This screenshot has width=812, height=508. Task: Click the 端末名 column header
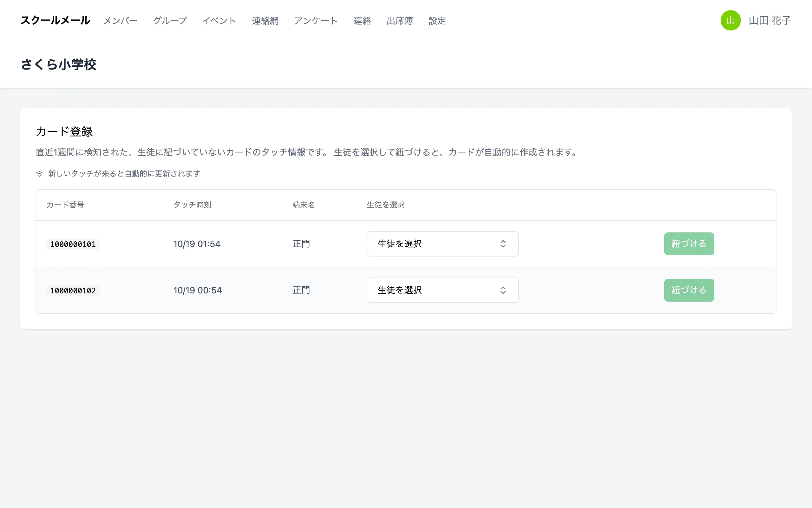point(304,205)
